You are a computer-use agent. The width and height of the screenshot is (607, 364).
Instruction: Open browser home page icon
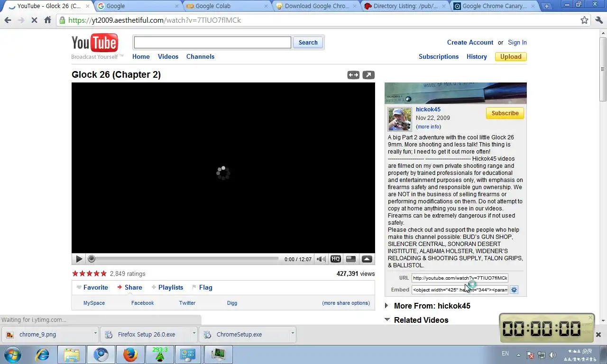point(47,20)
